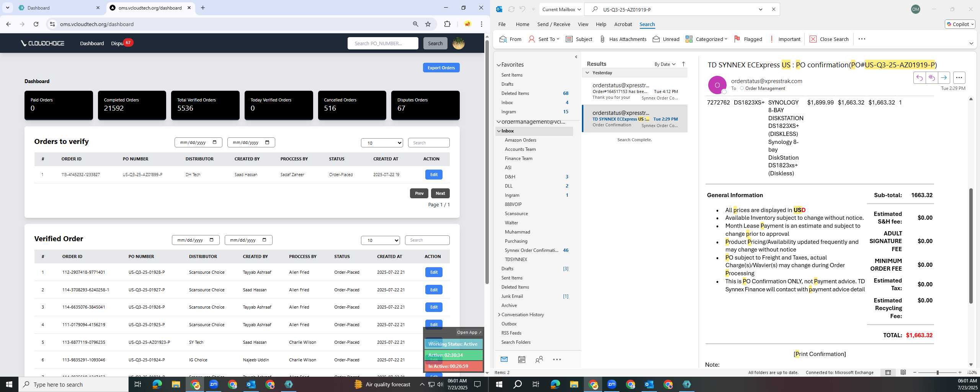Bookmark this page with star icon

[428, 24]
